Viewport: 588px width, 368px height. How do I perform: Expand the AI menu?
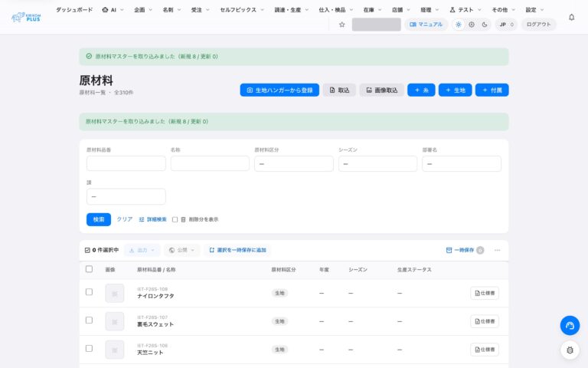click(113, 10)
